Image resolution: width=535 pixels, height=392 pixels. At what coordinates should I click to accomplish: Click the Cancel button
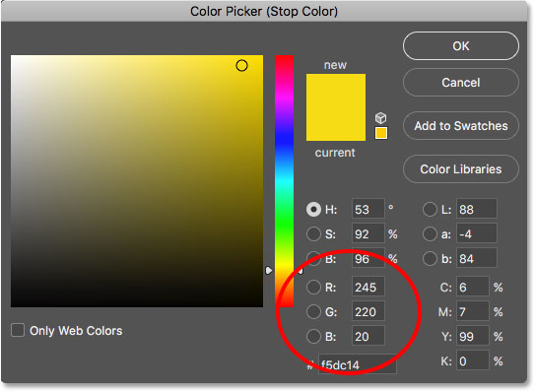461,83
